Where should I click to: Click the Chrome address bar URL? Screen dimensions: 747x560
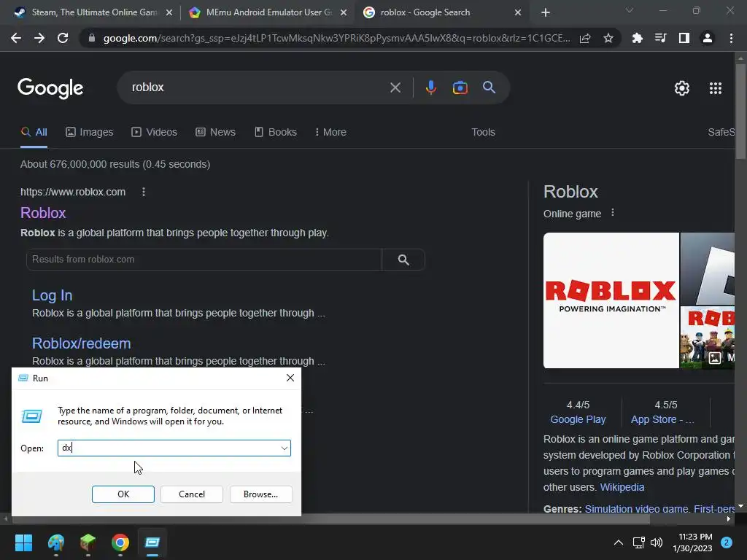pos(336,38)
